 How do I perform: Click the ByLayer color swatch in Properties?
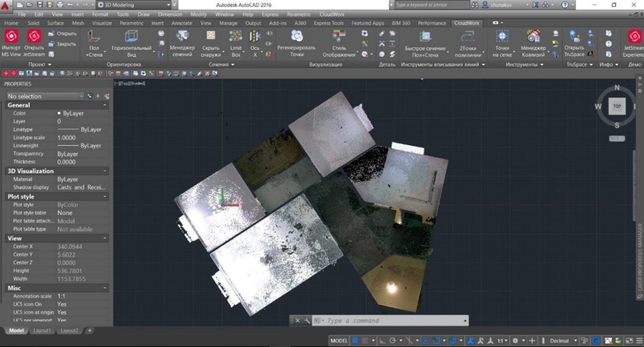click(59, 114)
